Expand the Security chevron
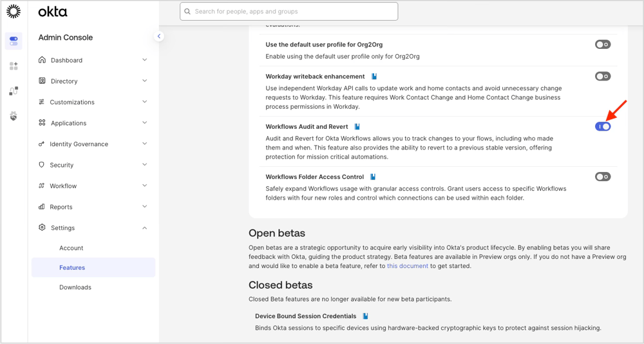The height and width of the screenshot is (344, 644). (144, 165)
